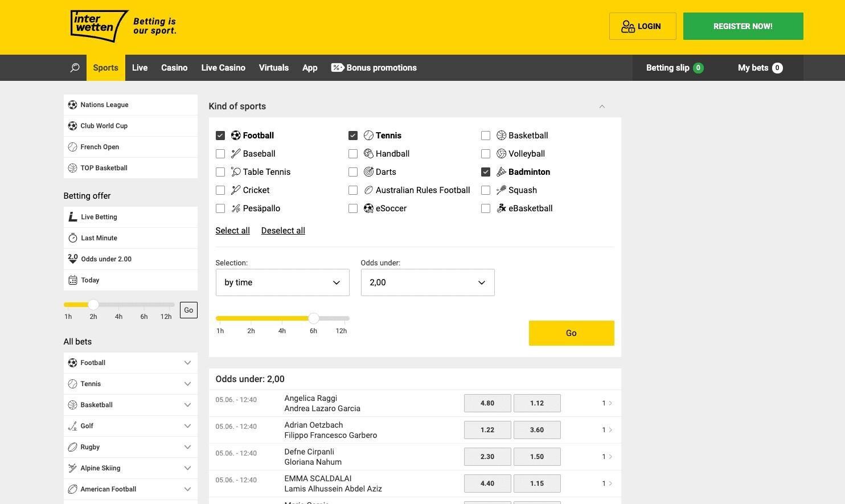Expand the Golf chevron in All bets
The image size is (845, 504).
tap(187, 426)
